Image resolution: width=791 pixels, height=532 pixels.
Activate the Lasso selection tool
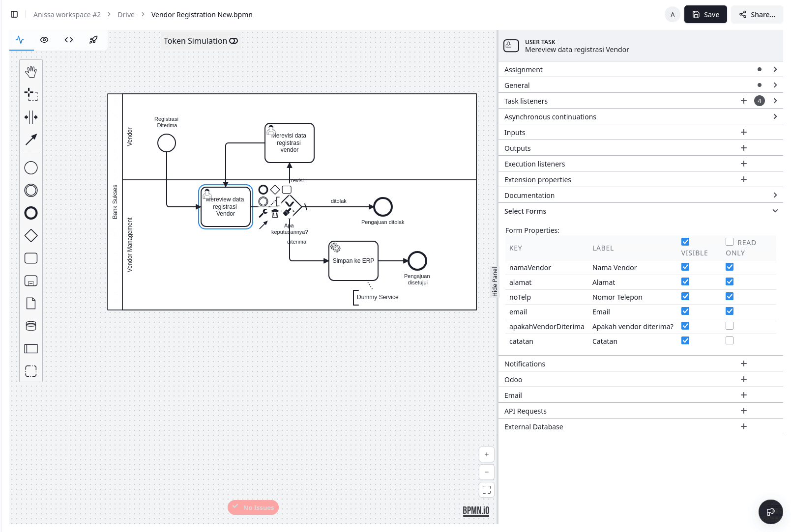(31, 94)
